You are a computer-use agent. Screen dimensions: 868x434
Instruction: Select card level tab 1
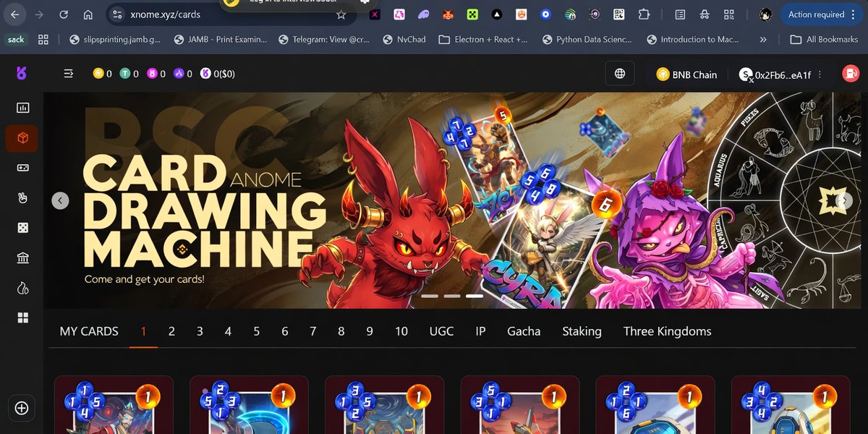pyautogui.click(x=143, y=331)
